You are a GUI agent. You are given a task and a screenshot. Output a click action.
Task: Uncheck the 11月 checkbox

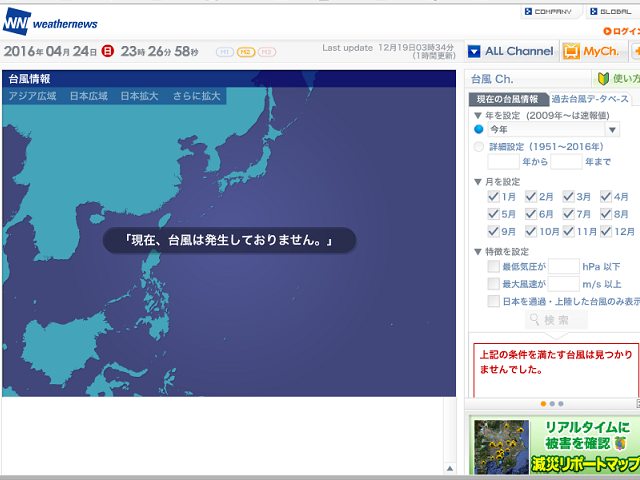(568, 231)
